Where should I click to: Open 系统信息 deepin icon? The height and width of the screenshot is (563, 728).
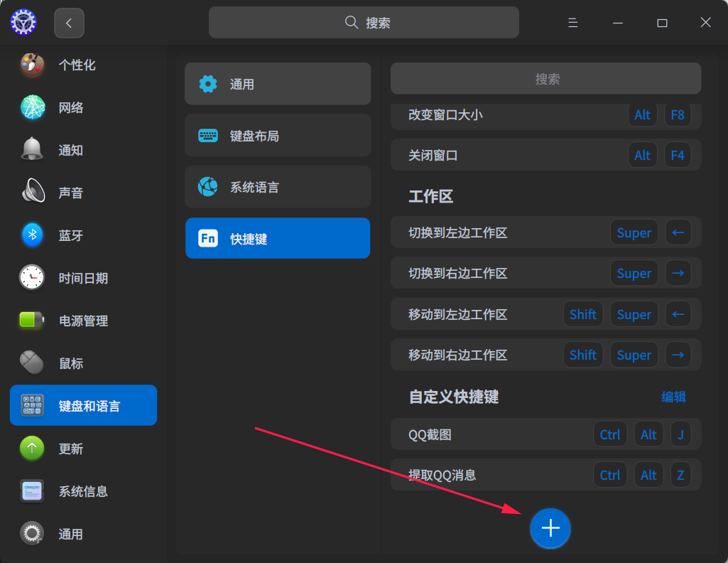pyautogui.click(x=32, y=490)
